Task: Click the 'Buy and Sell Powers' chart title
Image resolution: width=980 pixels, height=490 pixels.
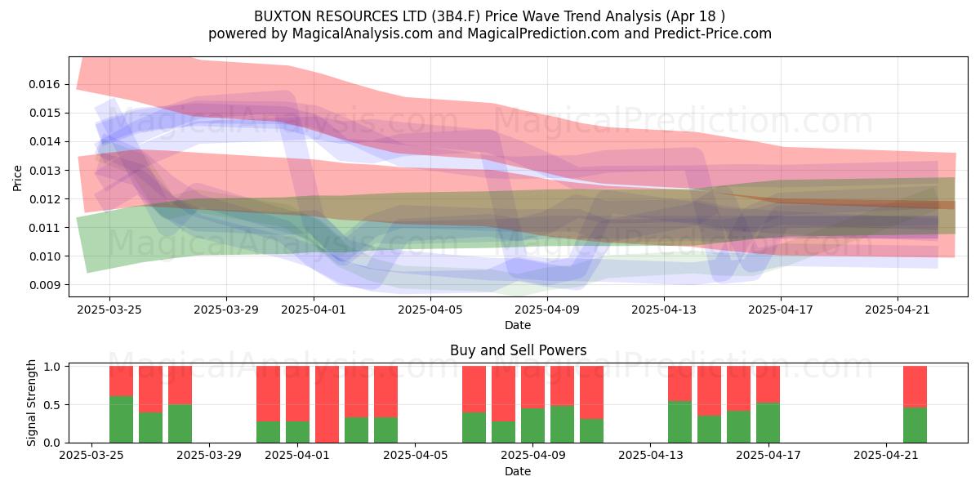Action: click(518, 351)
